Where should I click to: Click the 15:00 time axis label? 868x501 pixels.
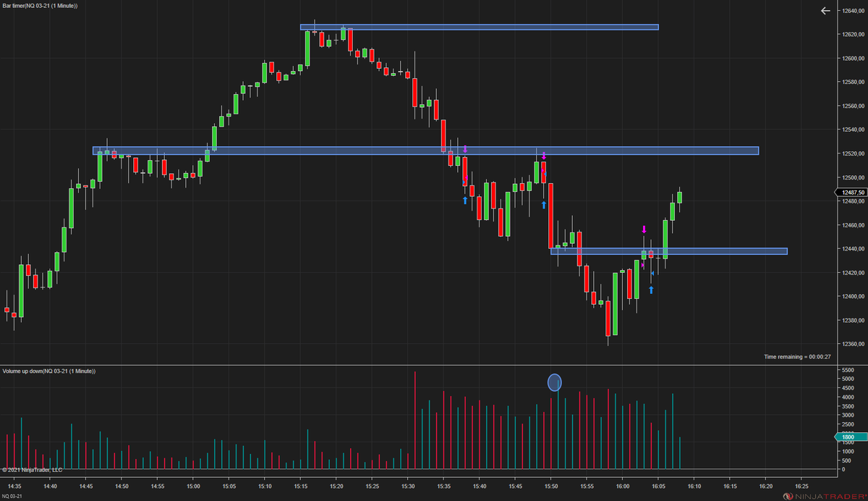coord(194,487)
